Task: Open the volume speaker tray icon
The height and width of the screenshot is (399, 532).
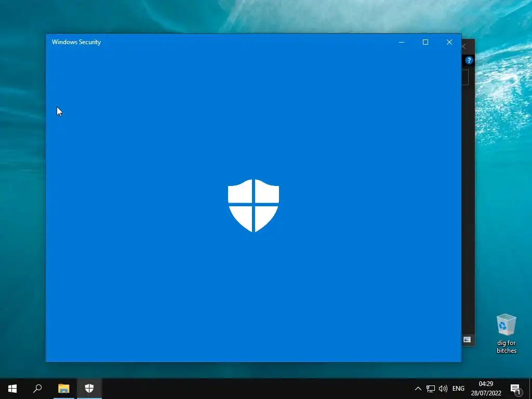Action: pos(443,389)
